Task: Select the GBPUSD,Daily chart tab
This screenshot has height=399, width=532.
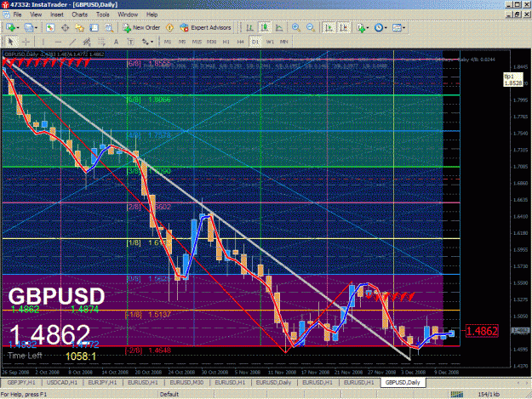Action: 403,382
